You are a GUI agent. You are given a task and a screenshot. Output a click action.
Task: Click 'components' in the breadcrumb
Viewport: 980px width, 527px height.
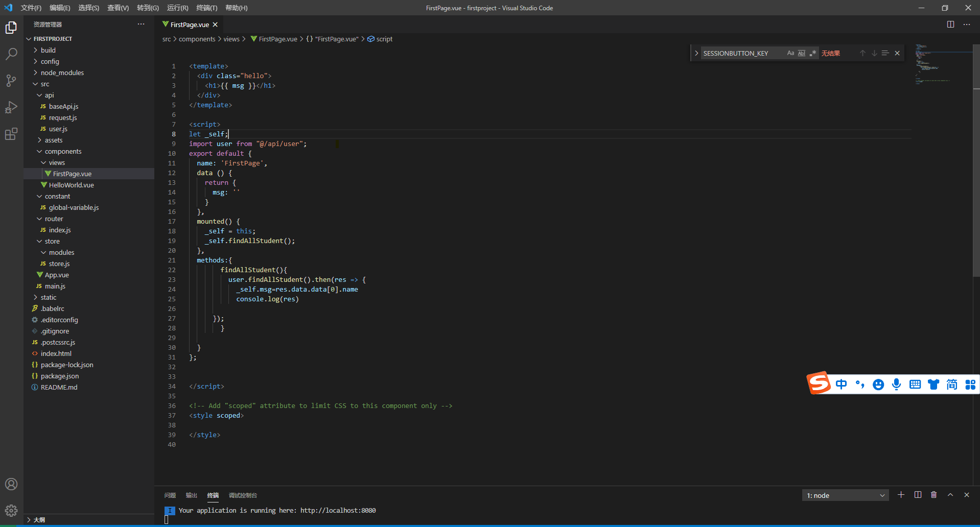coord(197,39)
